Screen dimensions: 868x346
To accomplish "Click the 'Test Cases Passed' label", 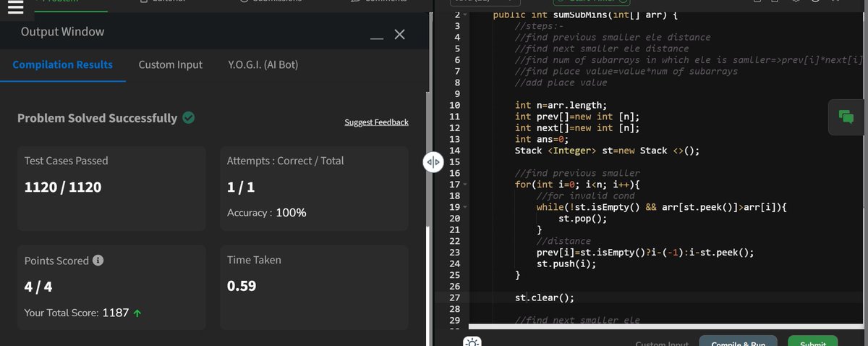I will [x=67, y=161].
